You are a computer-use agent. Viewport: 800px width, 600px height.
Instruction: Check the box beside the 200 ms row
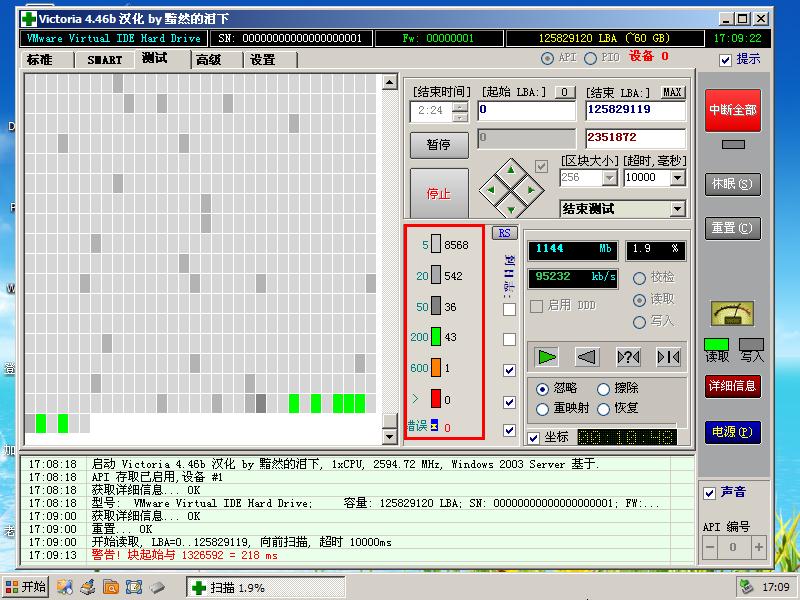pyautogui.click(x=509, y=339)
